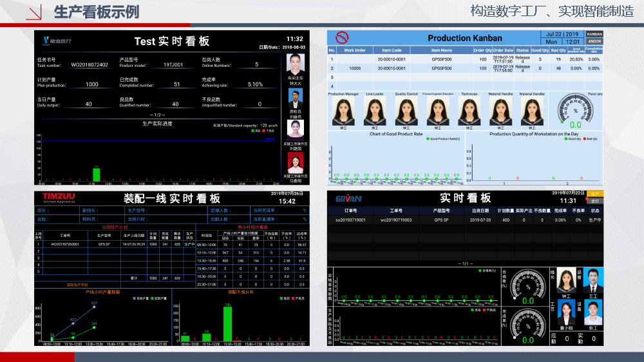Click the Status column header on Production Kanban
644x362 pixels.
pos(522,50)
